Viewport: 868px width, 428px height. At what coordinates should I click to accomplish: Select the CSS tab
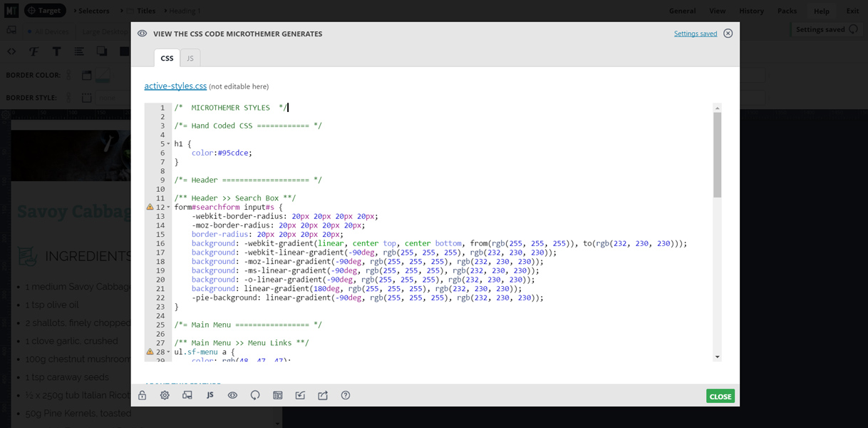click(x=167, y=58)
